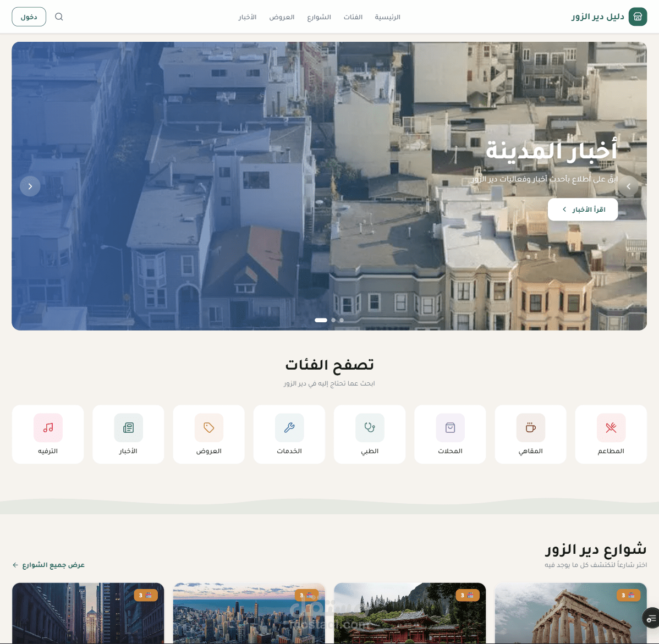
Task: Click اقرأ الأخبار button
Action: (x=583, y=209)
